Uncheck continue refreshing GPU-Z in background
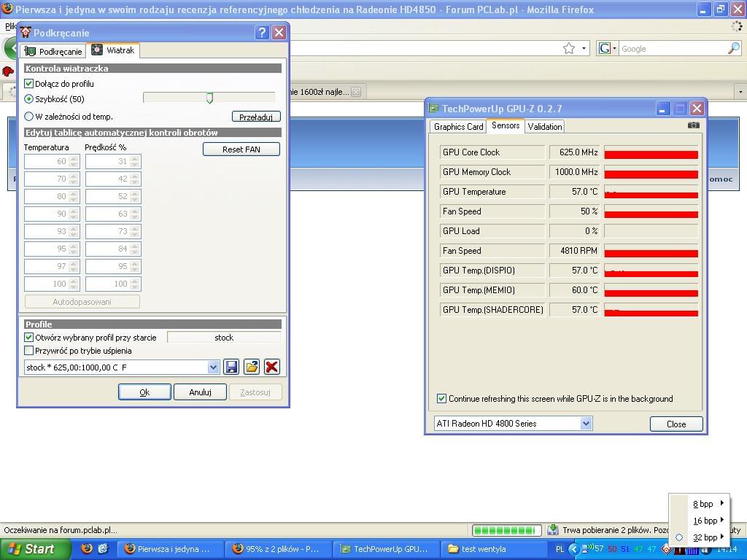The image size is (747, 560). click(441, 399)
